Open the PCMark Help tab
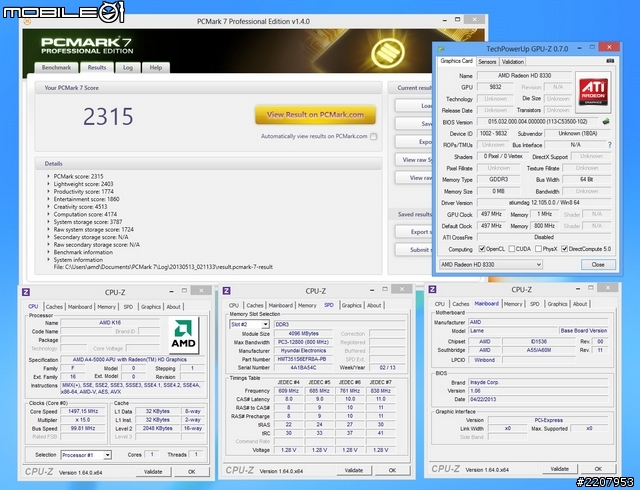This screenshot has width=640, height=490. (x=156, y=68)
